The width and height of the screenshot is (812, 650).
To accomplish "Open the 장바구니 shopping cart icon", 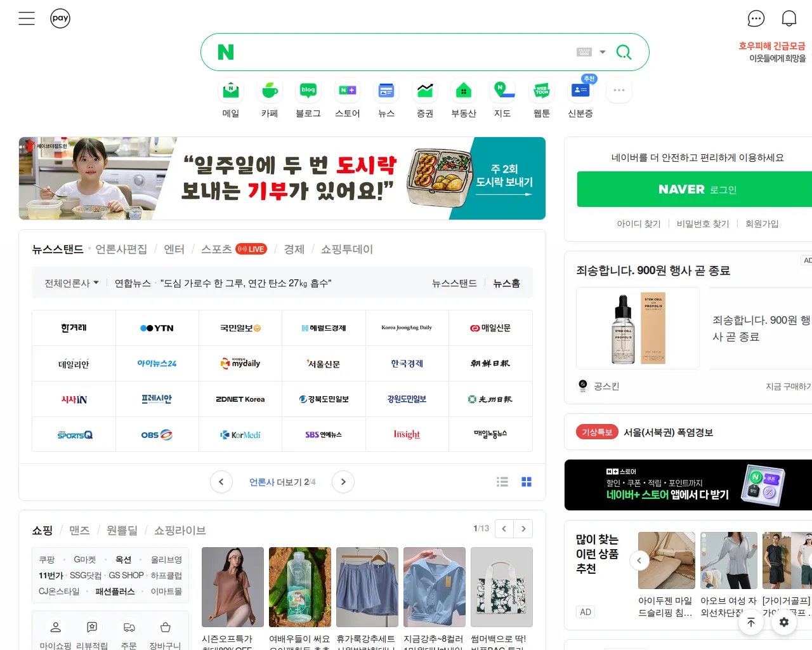I will 164,627.
